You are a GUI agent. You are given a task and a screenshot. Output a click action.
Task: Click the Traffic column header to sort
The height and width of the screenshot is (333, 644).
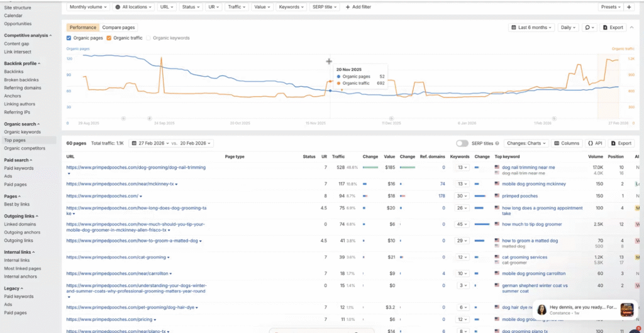338,156
